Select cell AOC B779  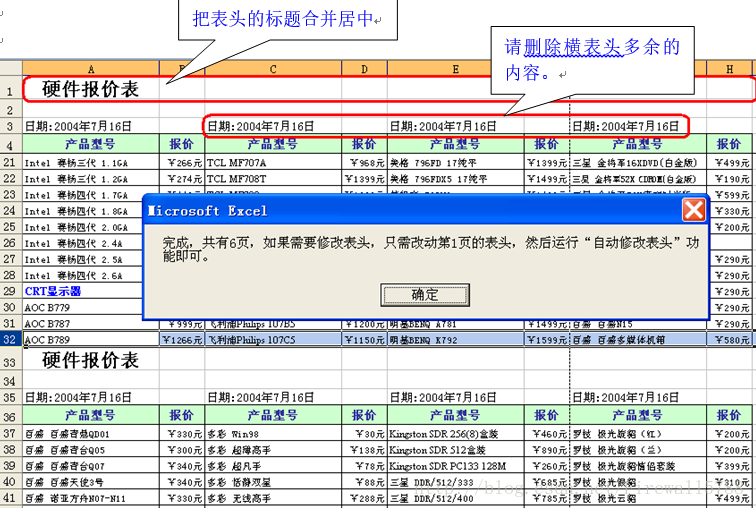click(82, 307)
